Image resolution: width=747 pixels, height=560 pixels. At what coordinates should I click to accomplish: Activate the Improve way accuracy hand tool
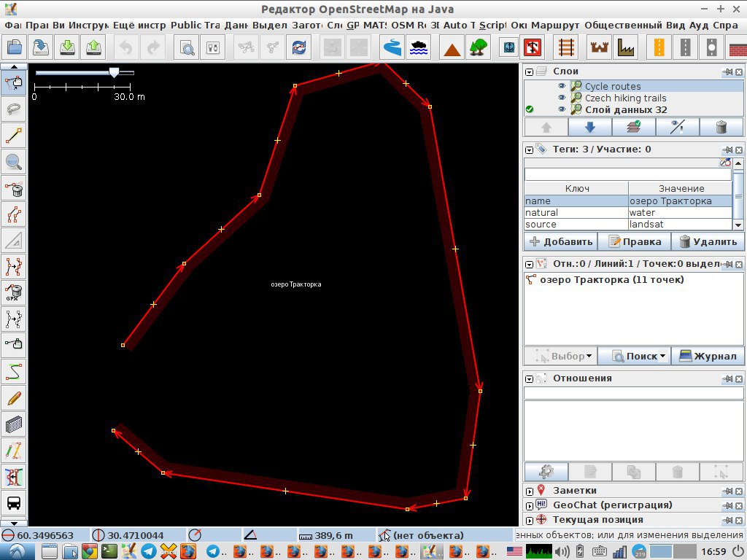tap(14, 343)
